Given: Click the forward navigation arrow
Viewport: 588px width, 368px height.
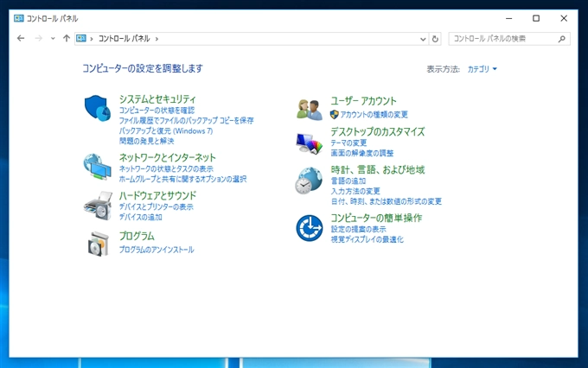Looking at the screenshot, I should click(x=38, y=38).
